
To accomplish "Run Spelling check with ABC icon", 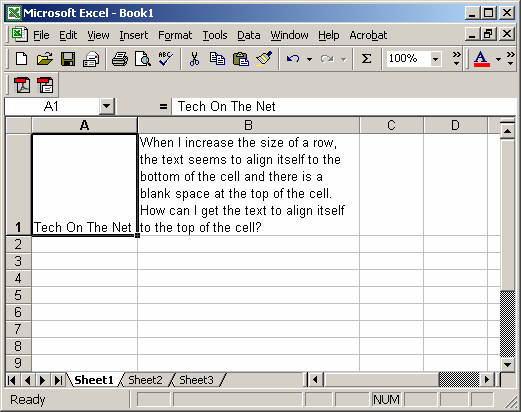I will [165, 59].
